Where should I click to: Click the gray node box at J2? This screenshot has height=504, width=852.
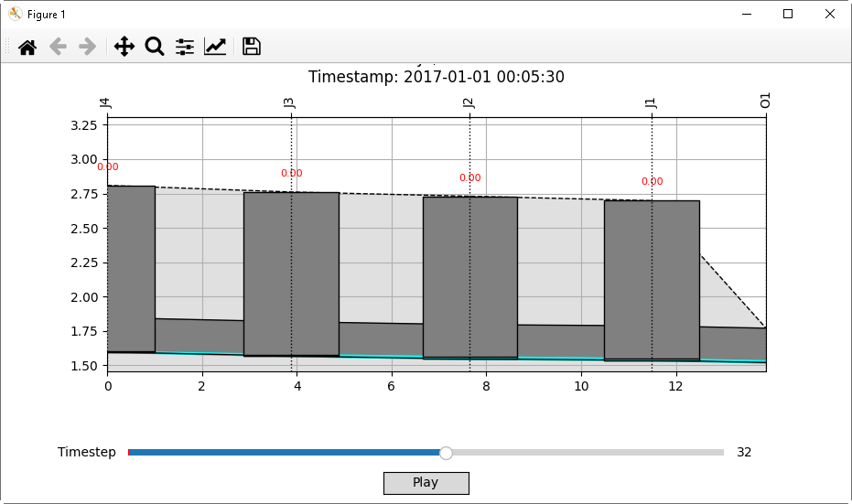tap(469, 276)
